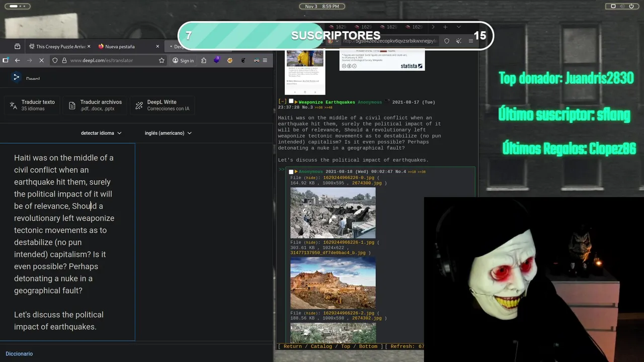Open the 'DeepL Write' mode
Viewport: 644px width, 362px height.
163,105
